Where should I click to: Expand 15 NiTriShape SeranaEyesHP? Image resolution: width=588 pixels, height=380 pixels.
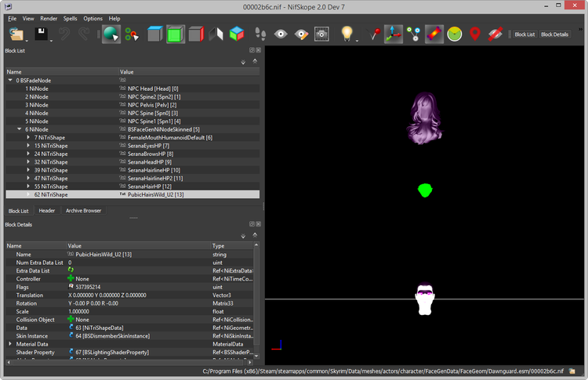tap(28, 146)
